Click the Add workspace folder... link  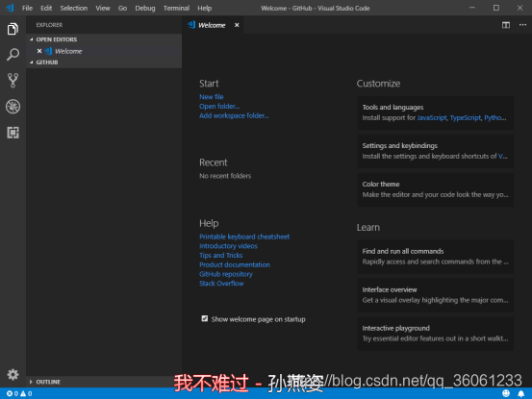[x=234, y=115]
